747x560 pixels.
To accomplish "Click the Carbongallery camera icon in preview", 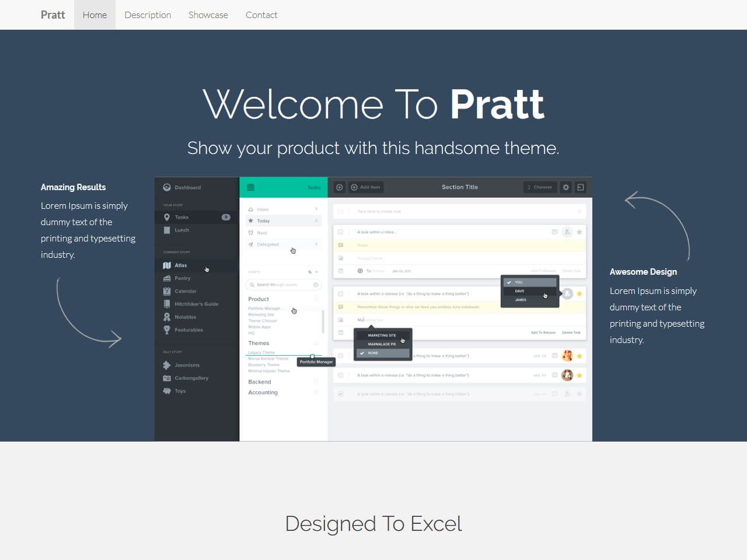I will [167, 378].
